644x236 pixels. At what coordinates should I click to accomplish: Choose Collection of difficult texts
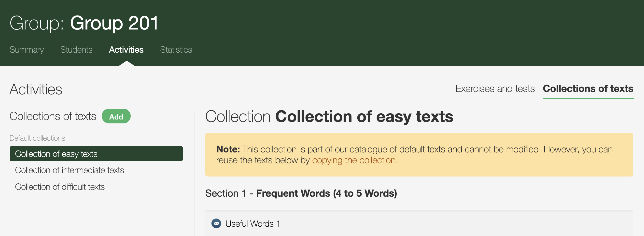click(60, 187)
